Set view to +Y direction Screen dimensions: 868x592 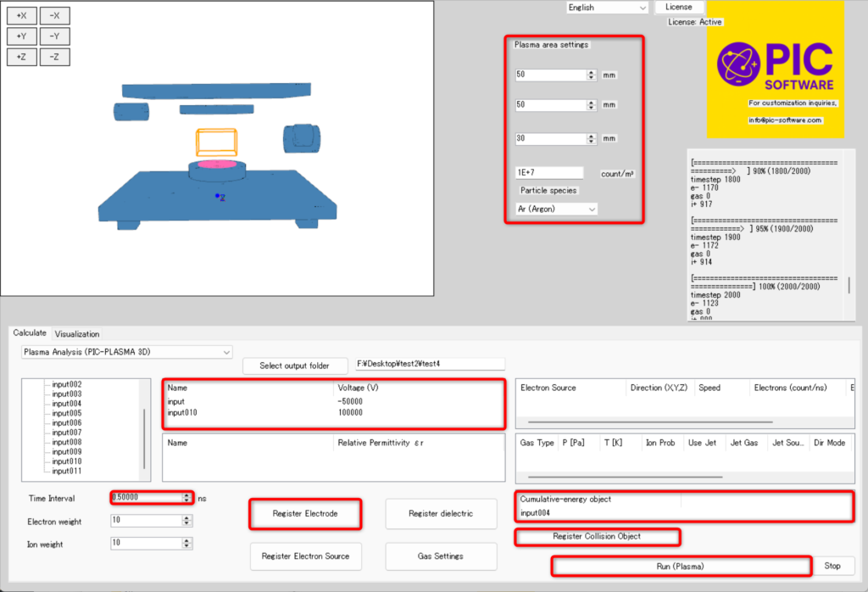click(x=21, y=36)
